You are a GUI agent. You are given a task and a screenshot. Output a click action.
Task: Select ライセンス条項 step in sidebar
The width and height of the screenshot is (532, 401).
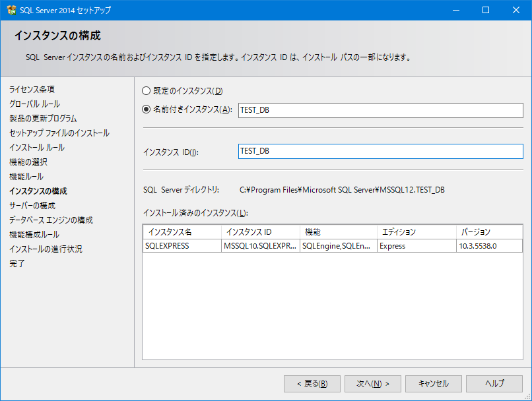[x=32, y=90]
